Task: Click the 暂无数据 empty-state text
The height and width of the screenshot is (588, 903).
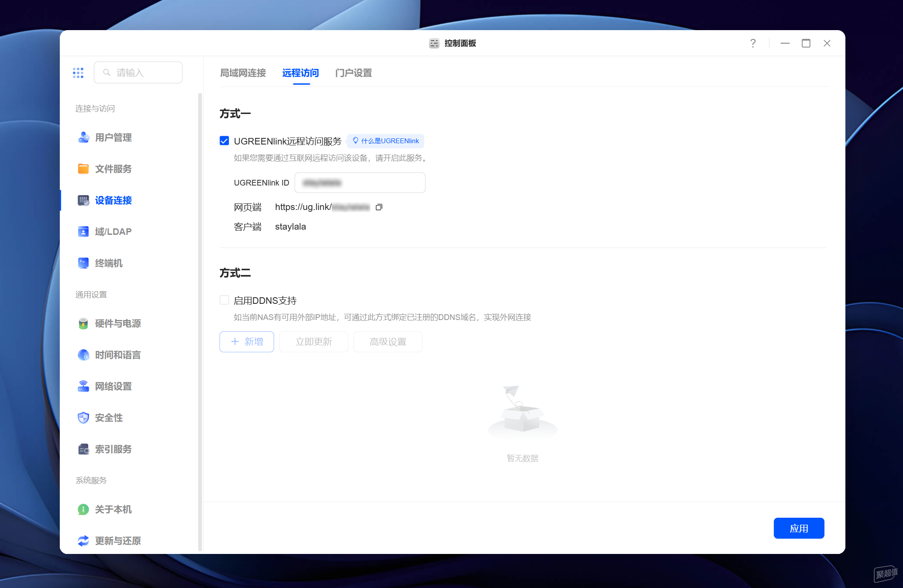Action: (522, 458)
